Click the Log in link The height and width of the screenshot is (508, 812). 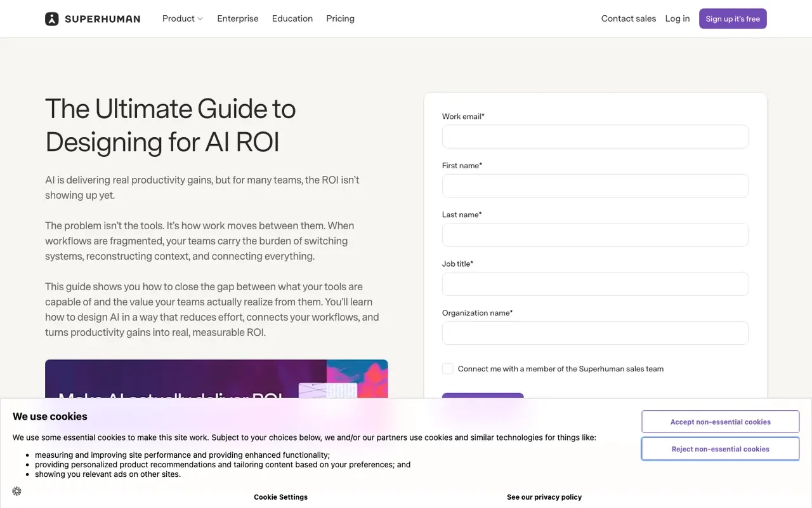click(x=678, y=18)
